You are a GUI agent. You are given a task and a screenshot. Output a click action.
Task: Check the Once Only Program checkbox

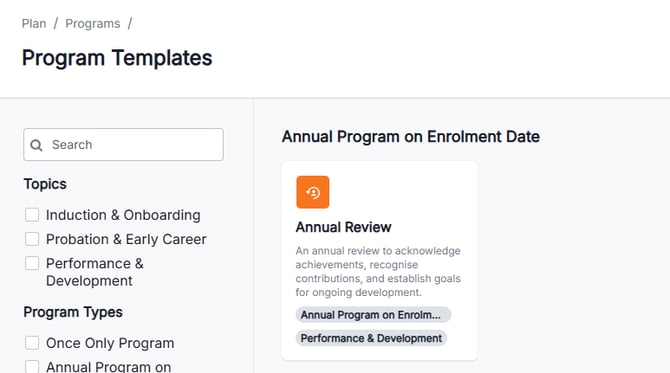[32, 343]
